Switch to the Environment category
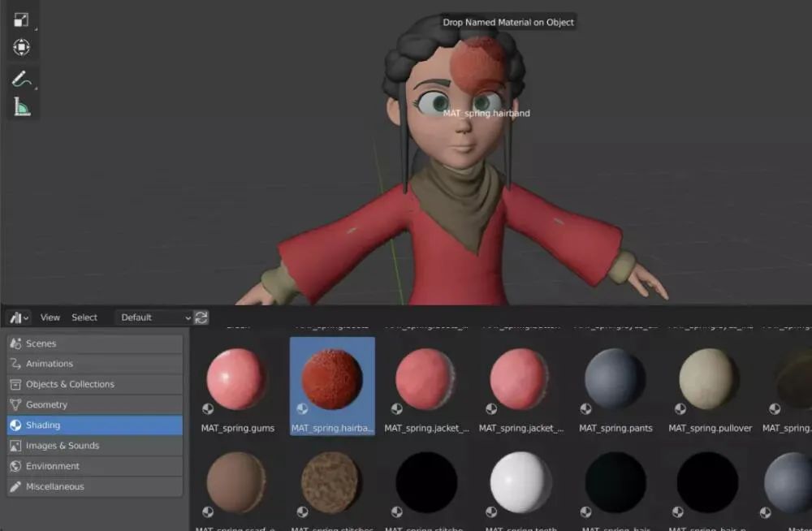Image resolution: width=812 pixels, height=531 pixels. point(94,466)
